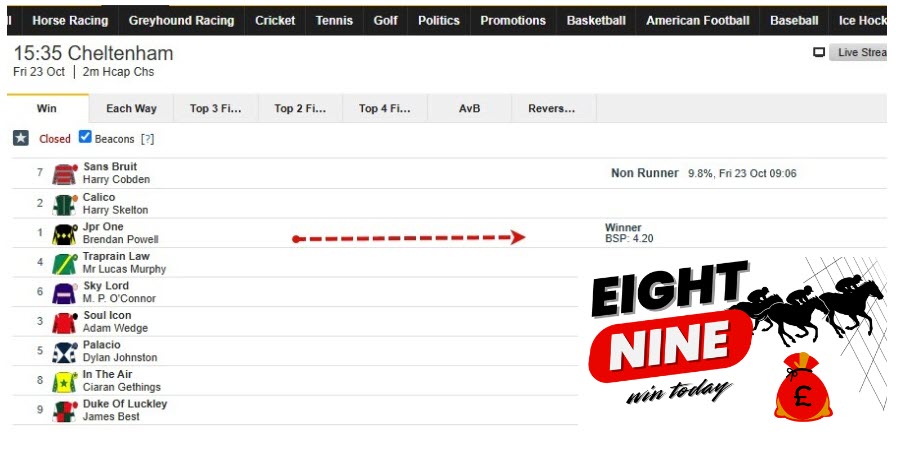
Task: Open the Beacons help [?] link
Action: click(x=147, y=139)
